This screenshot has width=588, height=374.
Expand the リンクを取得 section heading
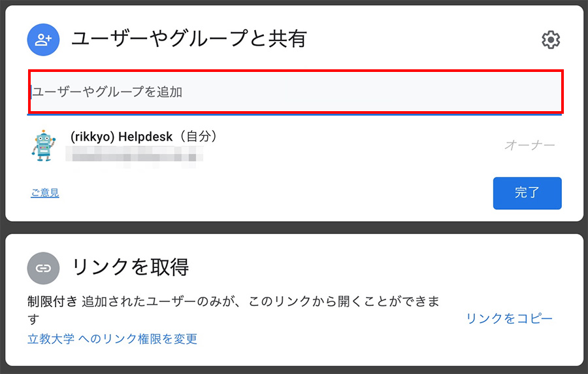pyautogui.click(x=130, y=267)
